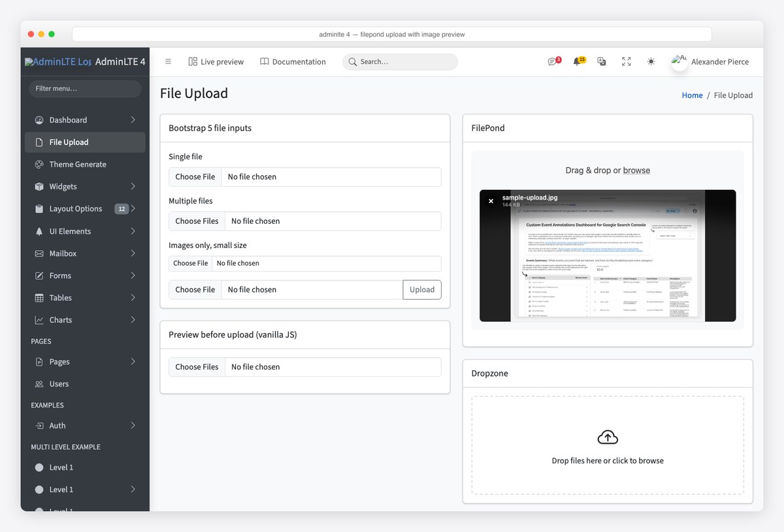Click the Upload button

tap(422, 290)
